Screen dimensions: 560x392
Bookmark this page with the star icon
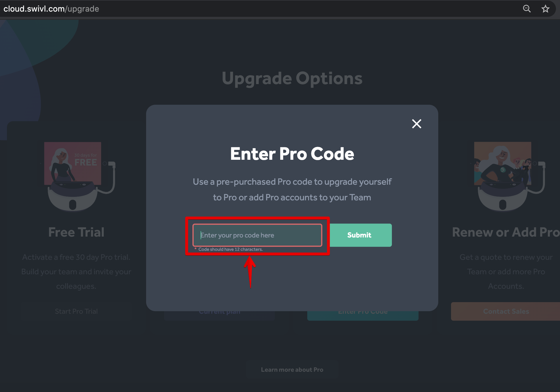[x=545, y=9]
